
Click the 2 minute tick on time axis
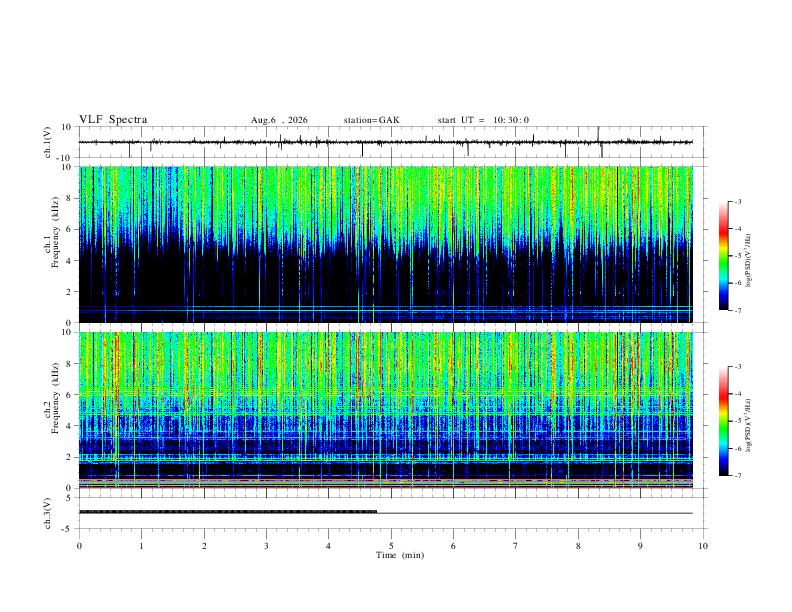[204, 546]
